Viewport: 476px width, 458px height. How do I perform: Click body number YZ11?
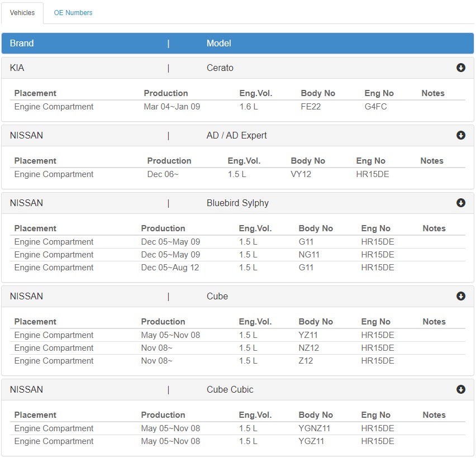(x=308, y=335)
